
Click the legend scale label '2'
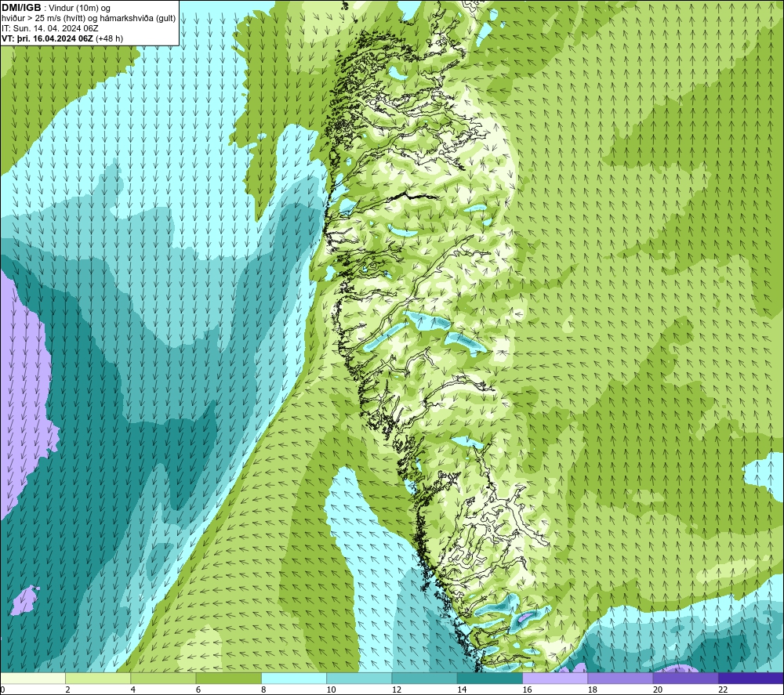pos(67,690)
